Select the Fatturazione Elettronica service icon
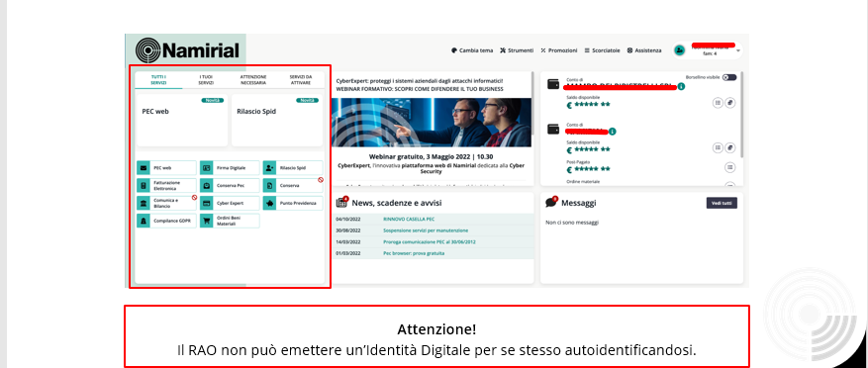 click(x=144, y=185)
